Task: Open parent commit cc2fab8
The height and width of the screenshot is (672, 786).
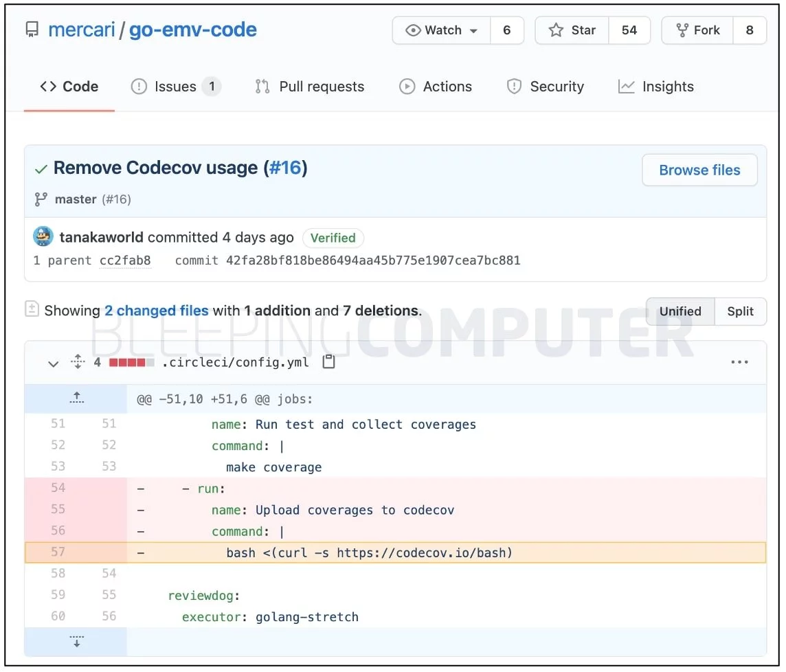Action: click(x=125, y=260)
